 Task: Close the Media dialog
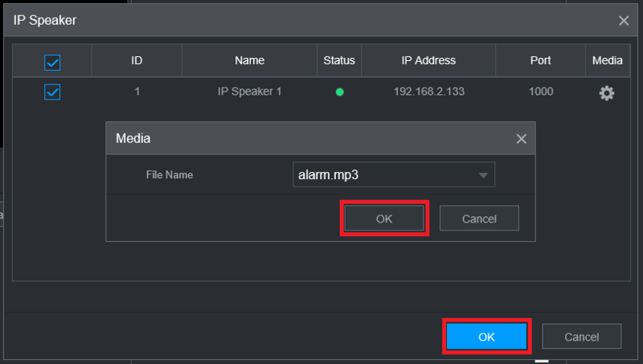click(x=522, y=138)
